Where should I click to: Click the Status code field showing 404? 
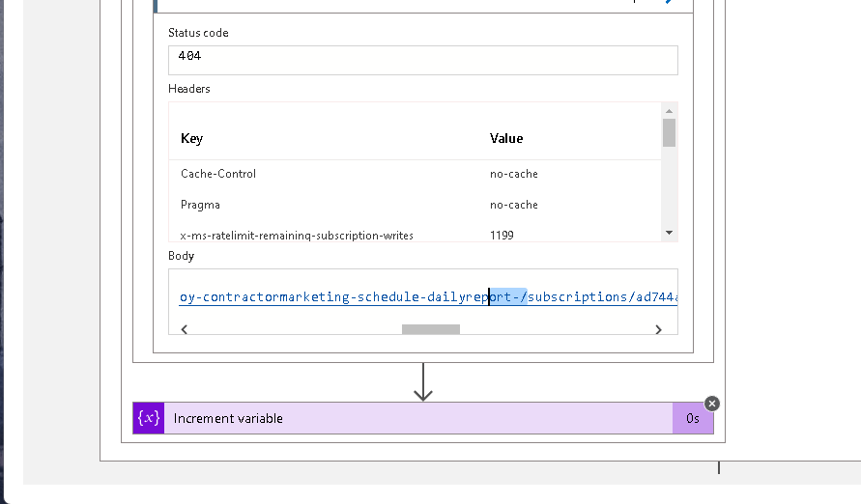[x=423, y=60]
